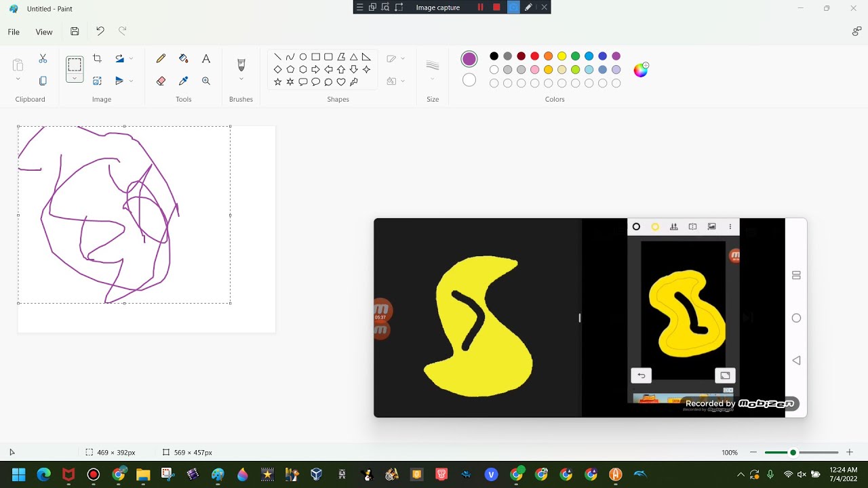Choose the Lightning bolt shape
The width and height of the screenshot is (868, 488).
pos(353,82)
